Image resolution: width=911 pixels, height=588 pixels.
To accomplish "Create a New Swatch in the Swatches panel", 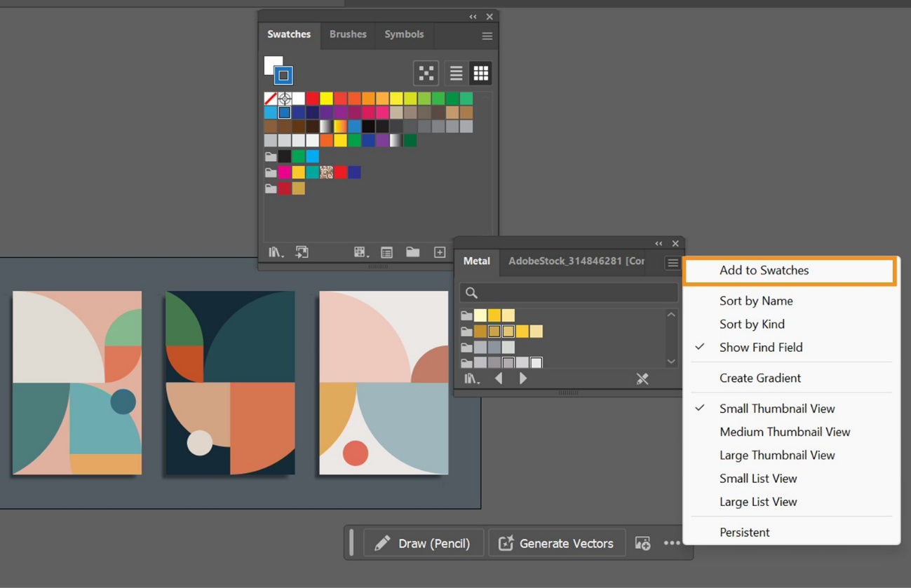I will (x=440, y=252).
